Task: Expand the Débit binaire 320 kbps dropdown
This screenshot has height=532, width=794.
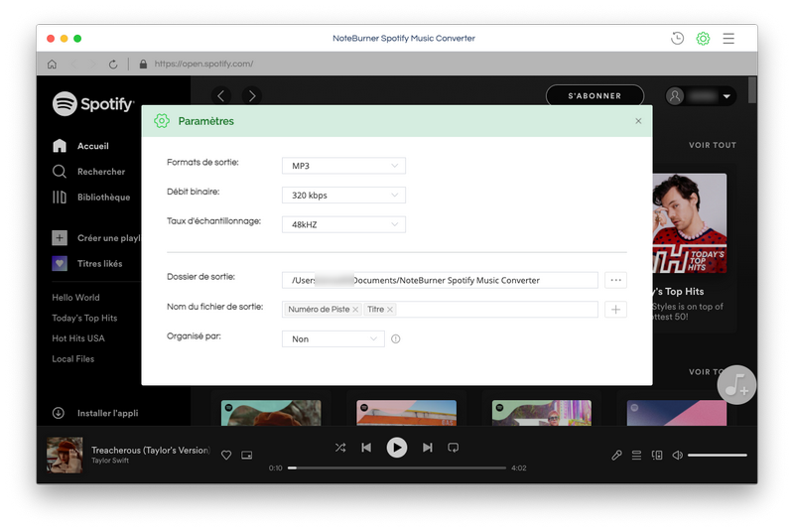Action: point(343,195)
